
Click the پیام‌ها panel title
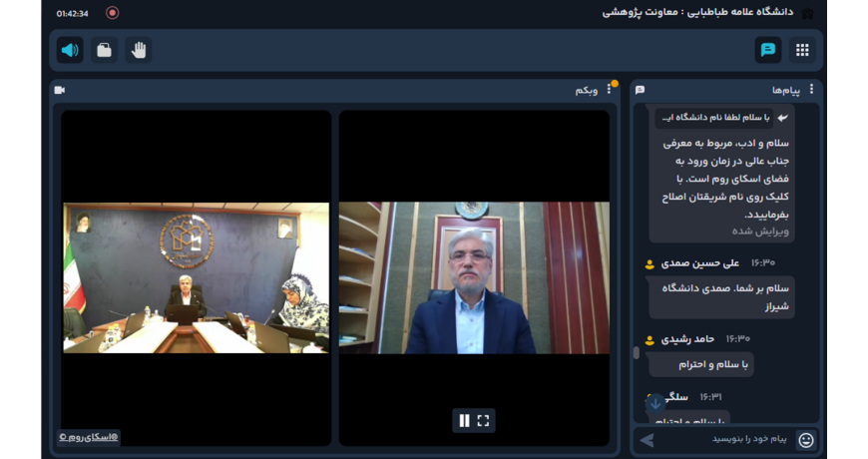[786, 90]
